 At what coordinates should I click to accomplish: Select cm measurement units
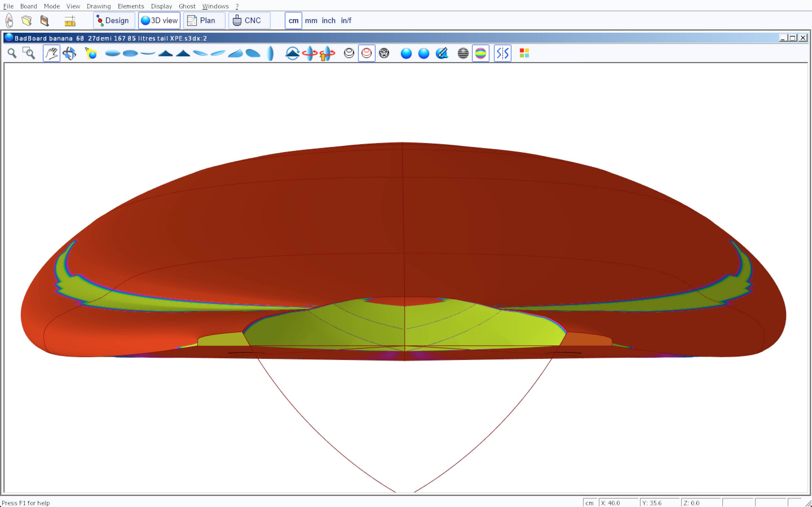(x=293, y=21)
